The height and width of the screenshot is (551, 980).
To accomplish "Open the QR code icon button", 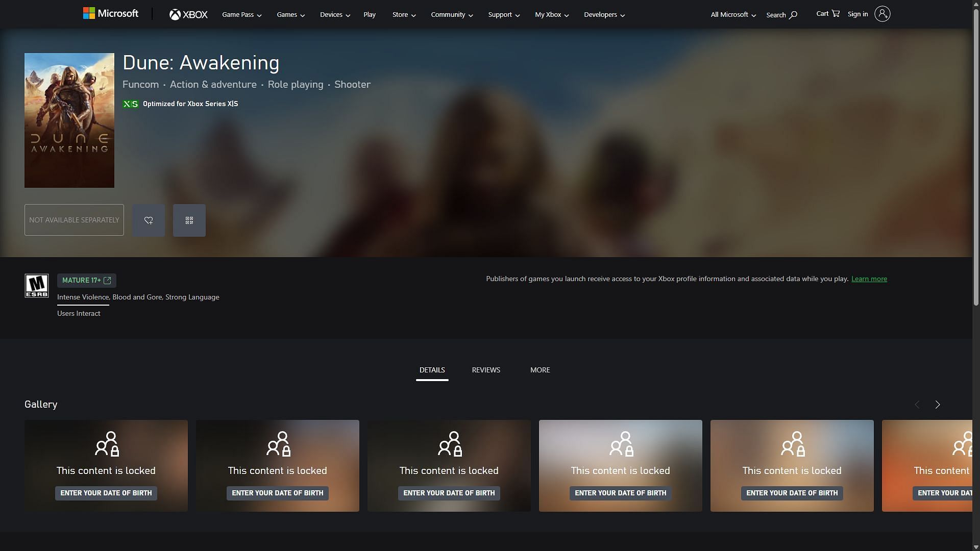I will point(189,220).
